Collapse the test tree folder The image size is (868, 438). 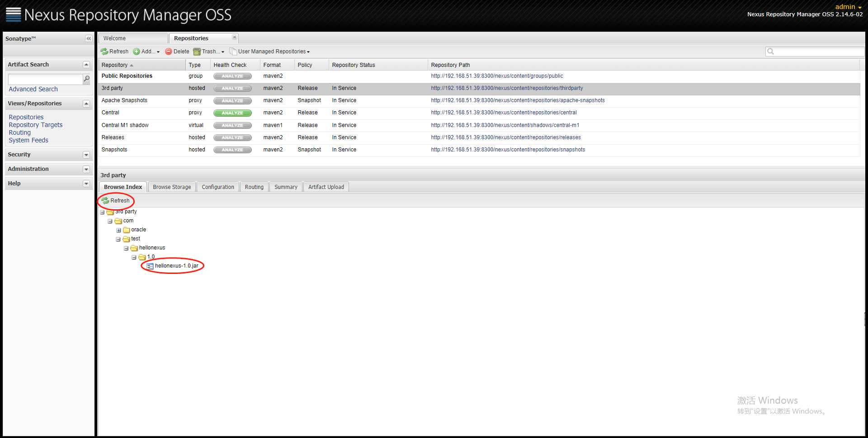pos(118,239)
